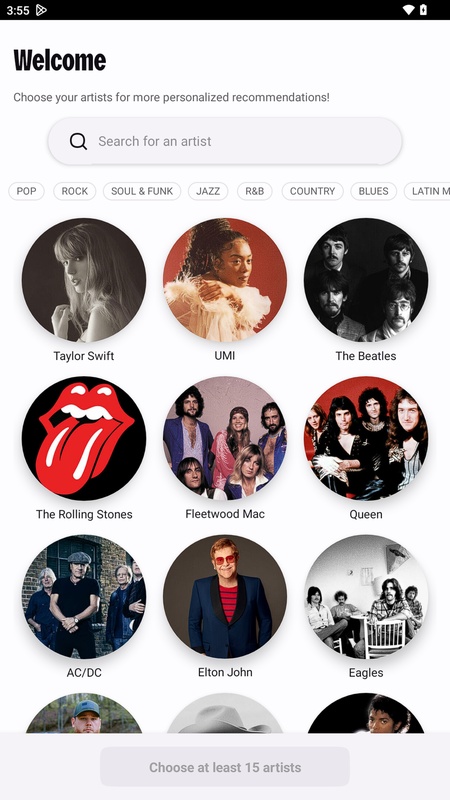Tap the search magnifier icon
Viewport: 450px width, 800px height.
[78, 141]
